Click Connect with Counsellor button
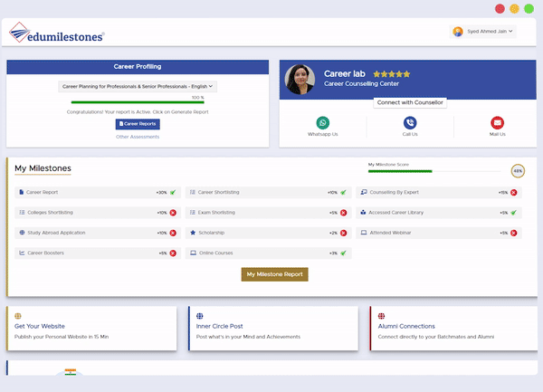The height and width of the screenshot is (392, 543). [x=410, y=102]
